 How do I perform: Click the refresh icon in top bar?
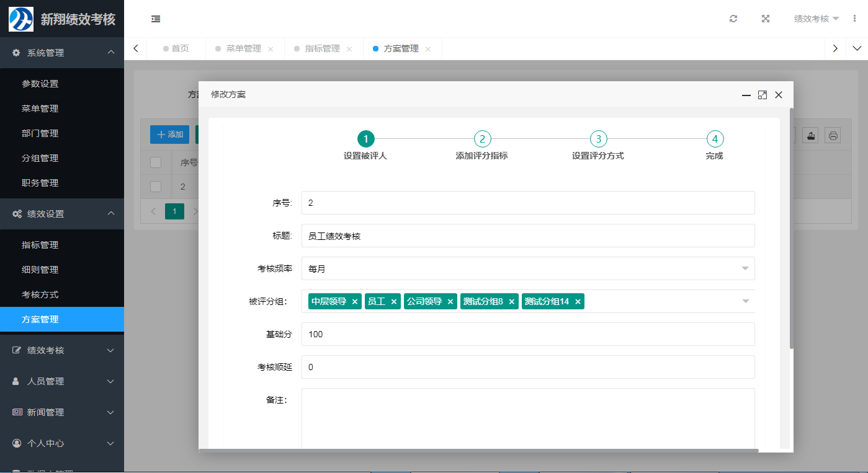[x=733, y=19]
